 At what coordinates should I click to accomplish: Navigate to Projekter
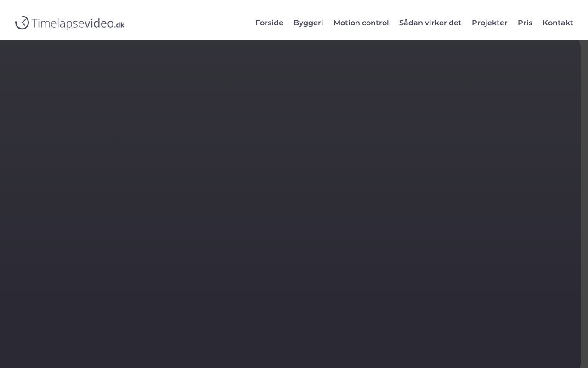[x=490, y=23]
